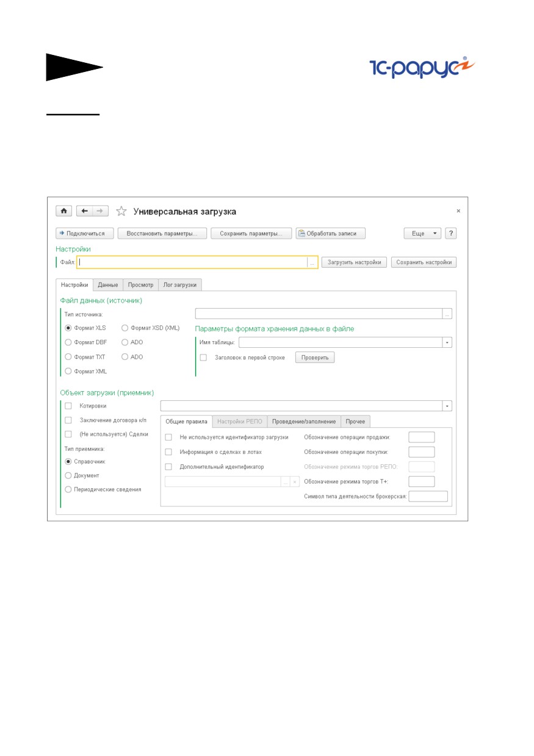
Task: Click the Обозначение режима торгов T+ field
Action: tap(421, 481)
